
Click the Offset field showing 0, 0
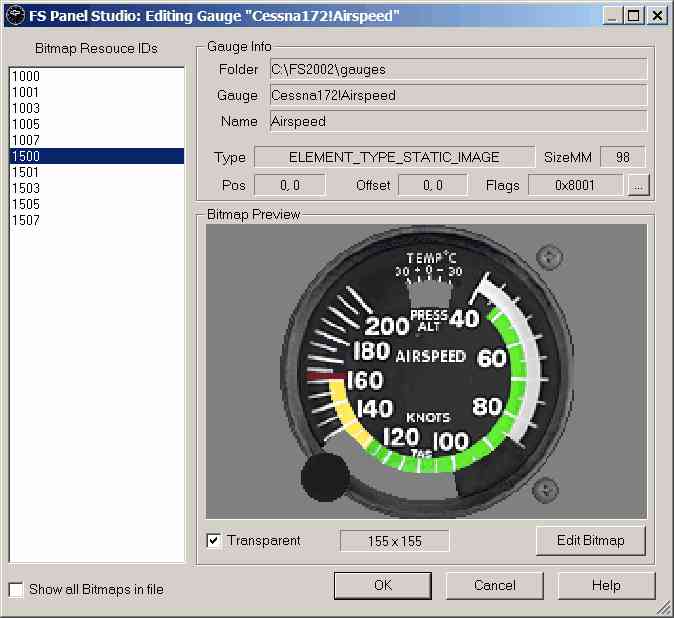433,185
